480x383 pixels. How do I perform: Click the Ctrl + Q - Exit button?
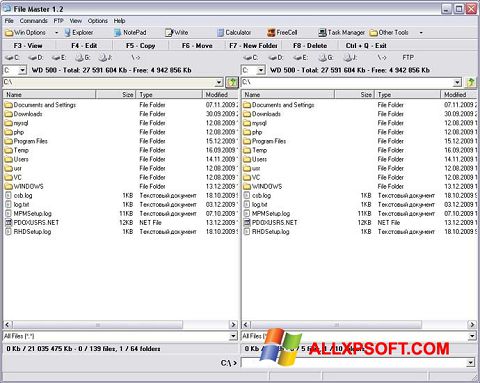point(366,46)
